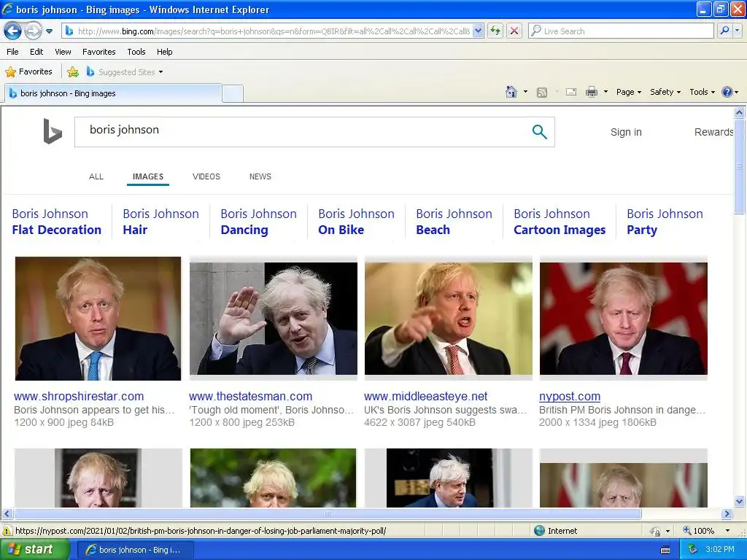Click the Bing logo
Image resolution: width=747 pixels, height=560 pixels.
tap(53, 131)
